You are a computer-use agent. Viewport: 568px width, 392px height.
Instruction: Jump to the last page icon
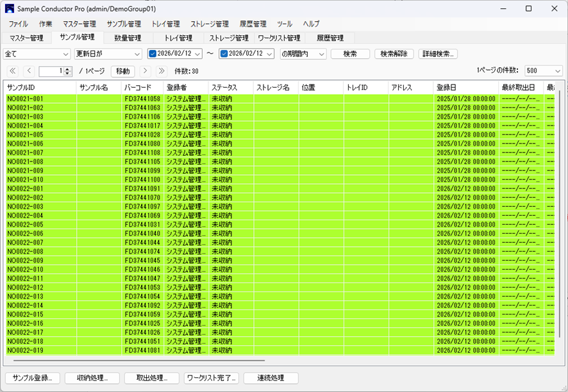click(162, 71)
